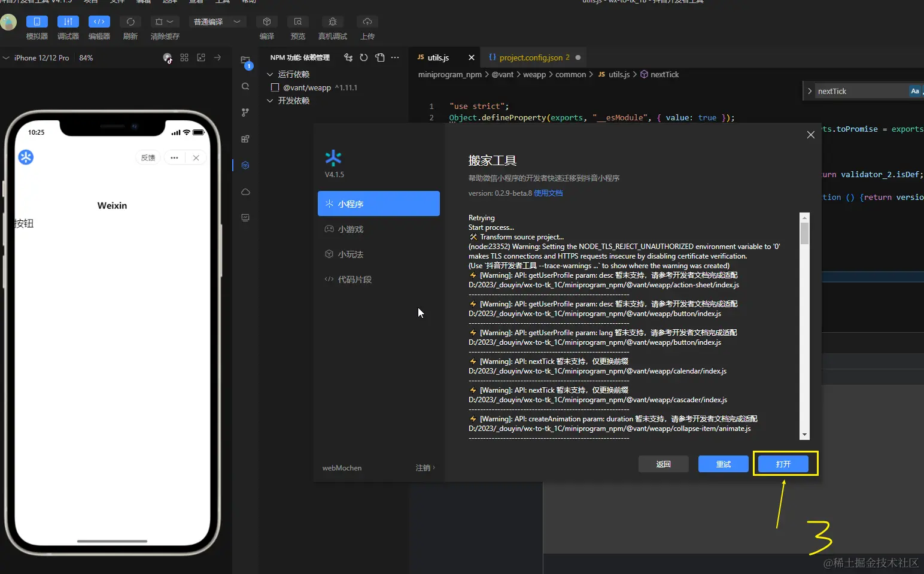924x574 pixels.
Task: Toggle the debugger (调试器) panel button
Action: click(x=68, y=22)
